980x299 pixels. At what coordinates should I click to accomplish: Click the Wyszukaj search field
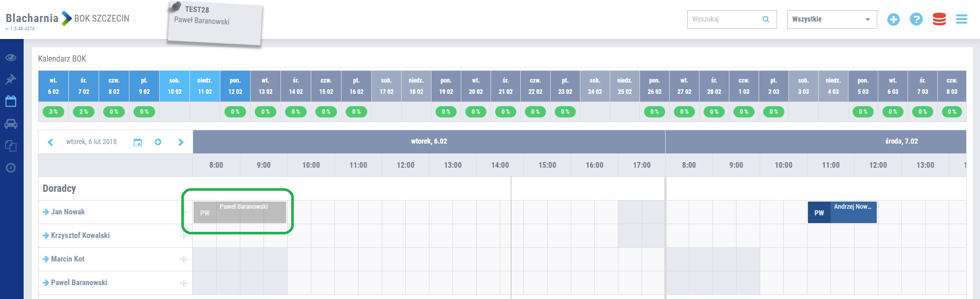[x=724, y=19]
